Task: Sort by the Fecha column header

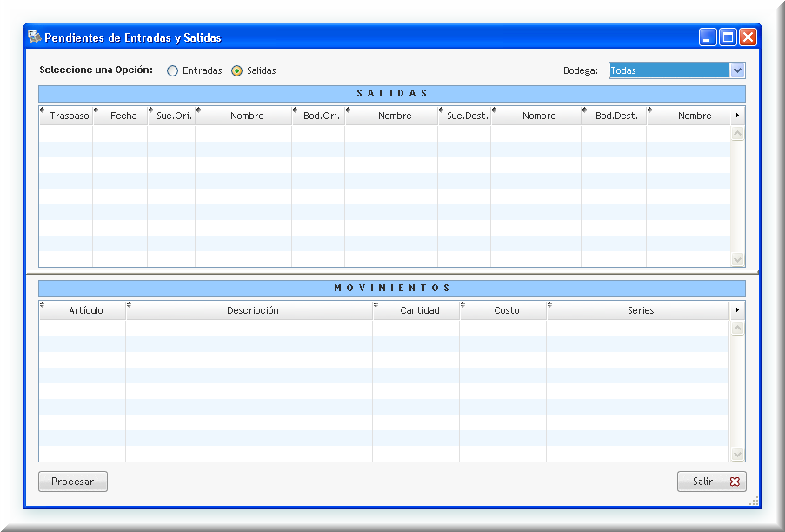Action: coord(120,116)
